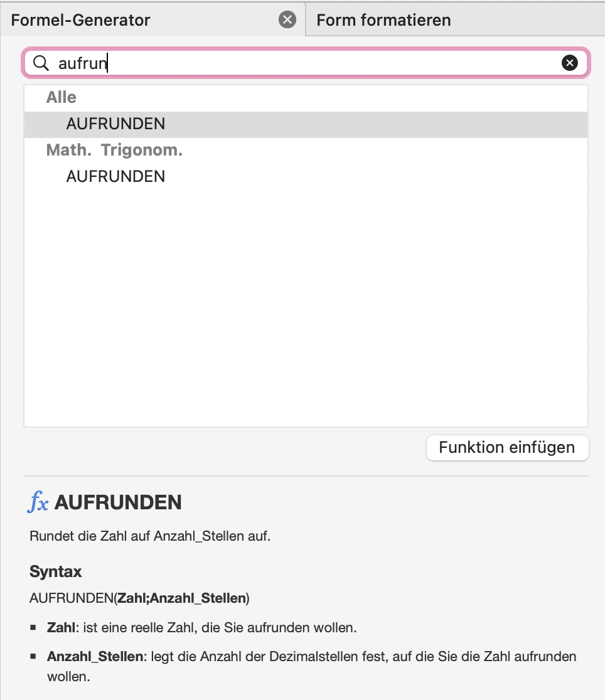This screenshot has width=605, height=700.
Task: Switch to the Form formatieren tab
Action: point(383,20)
